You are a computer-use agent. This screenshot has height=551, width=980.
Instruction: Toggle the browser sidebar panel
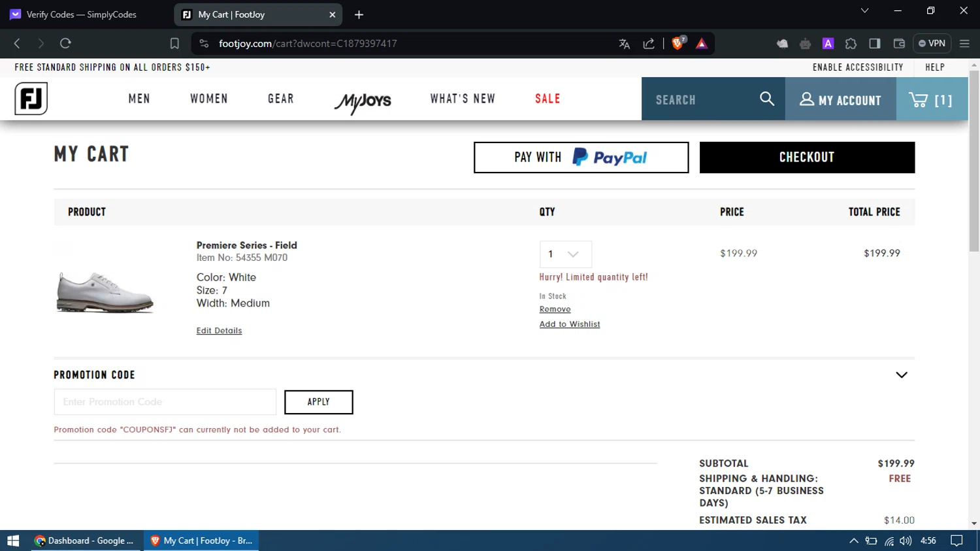pyautogui.click(x=875, y=44)
